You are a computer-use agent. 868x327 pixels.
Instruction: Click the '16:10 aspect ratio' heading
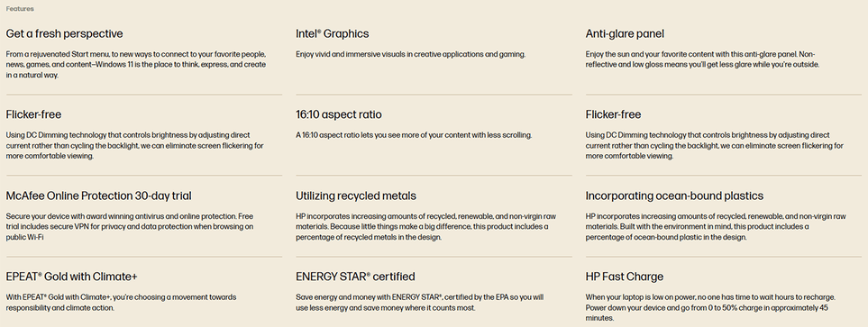click(339, 114)
